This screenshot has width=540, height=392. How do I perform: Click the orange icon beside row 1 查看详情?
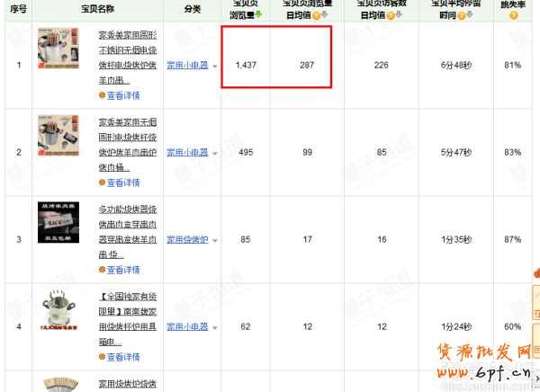point(102,95)
